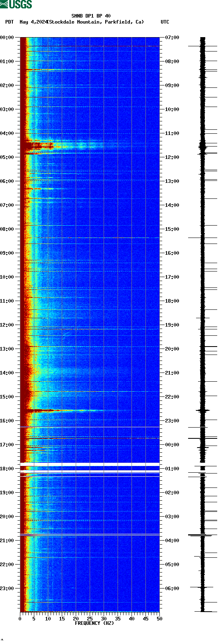Click the FREQUENCY (HZ) axis label
The width and height of the screenshot is (220, 644).
tap(94, 623)
